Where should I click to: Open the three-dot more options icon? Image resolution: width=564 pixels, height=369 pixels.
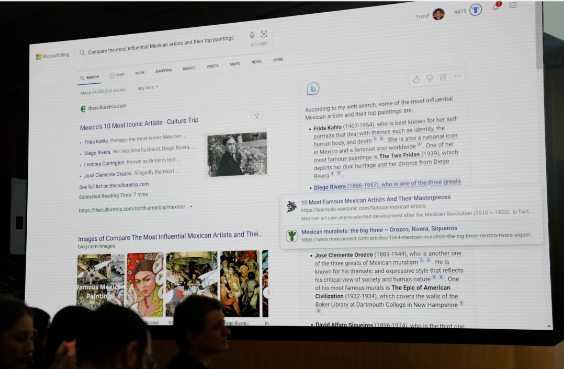click(457, 76)
